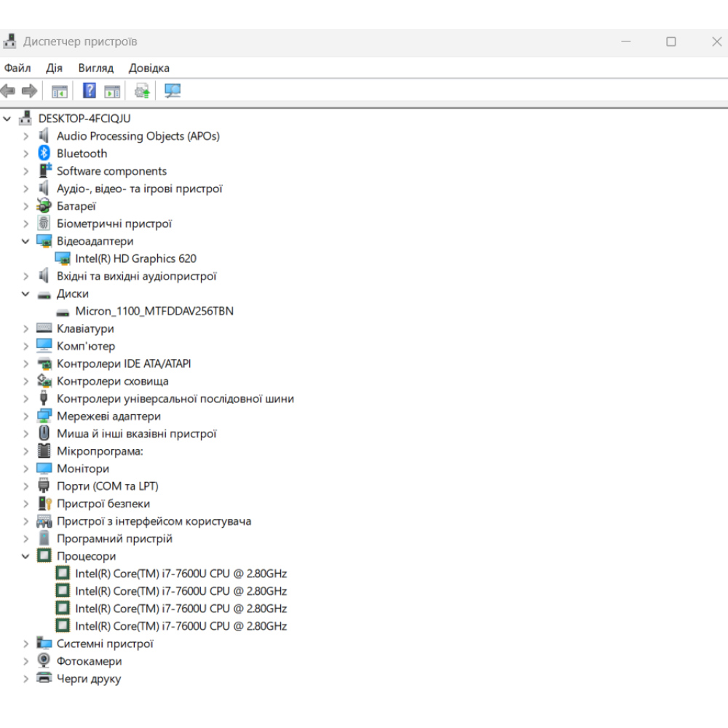Select the Intel(R) HD Graphics 620 device
The width and height of the screenshot is (728, 728).
[x=135, y=258]
